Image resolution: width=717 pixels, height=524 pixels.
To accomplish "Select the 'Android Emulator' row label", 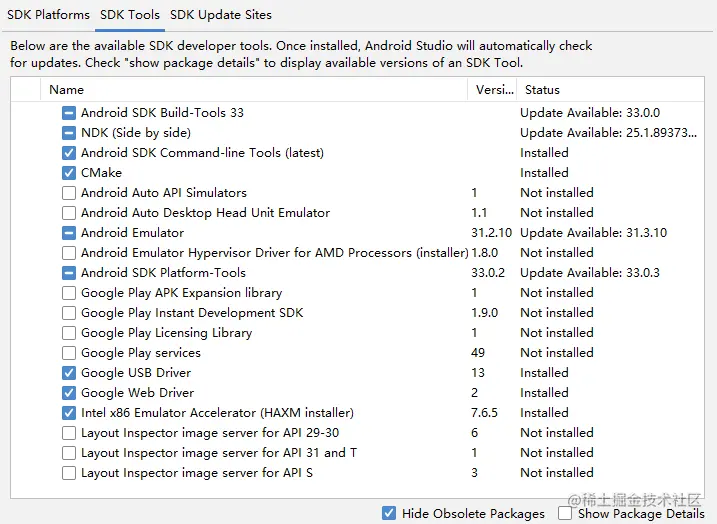I will point(133,233).
